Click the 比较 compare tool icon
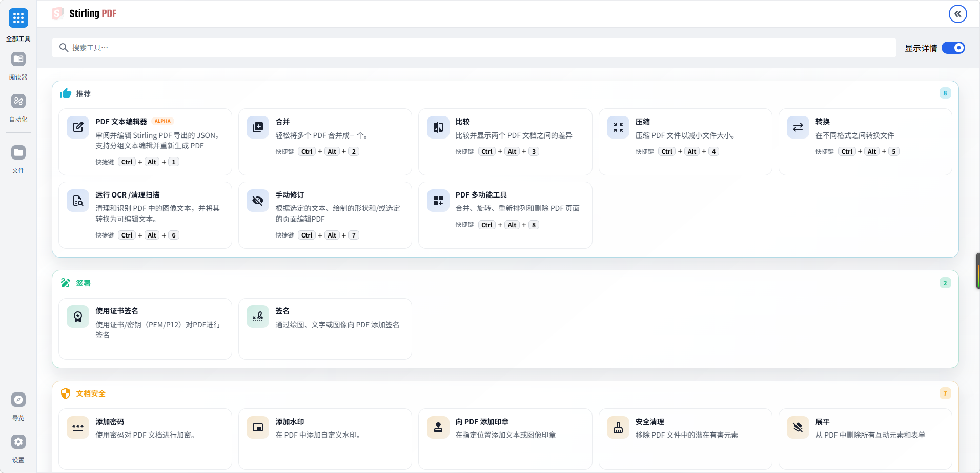Viewport: 980px width, 473px height. [438, 127]
